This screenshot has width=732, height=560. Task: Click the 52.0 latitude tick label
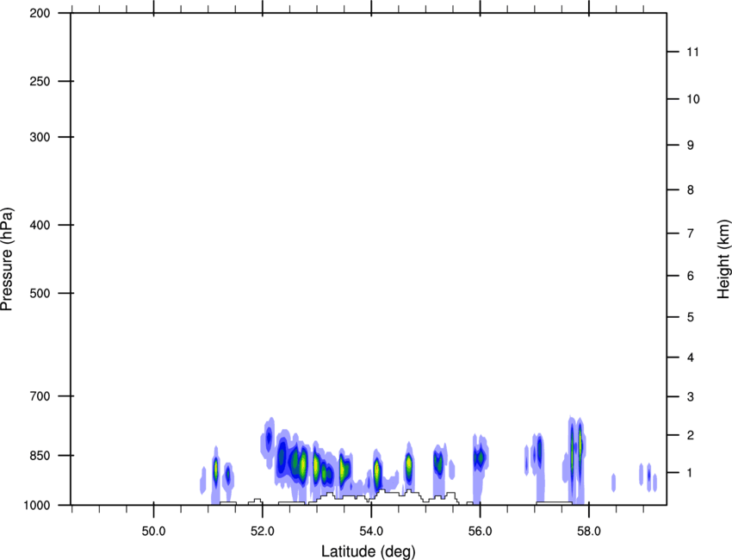pyautogui.click(x=263, y=532)
